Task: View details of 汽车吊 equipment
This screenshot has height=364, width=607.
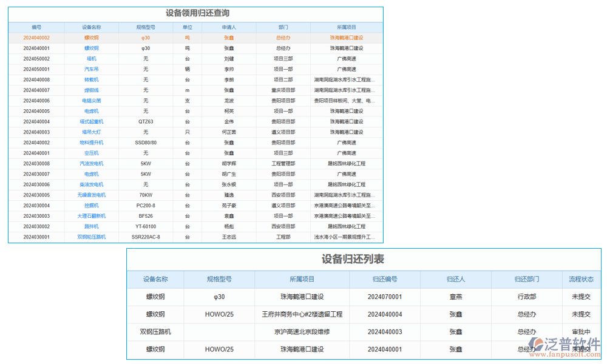Action: point(93,69)
